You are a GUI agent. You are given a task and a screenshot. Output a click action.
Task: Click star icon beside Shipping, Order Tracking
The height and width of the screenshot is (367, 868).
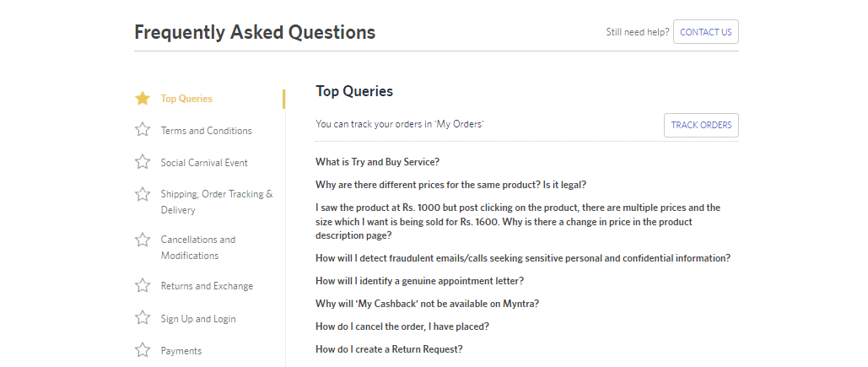tap(143, 194)
